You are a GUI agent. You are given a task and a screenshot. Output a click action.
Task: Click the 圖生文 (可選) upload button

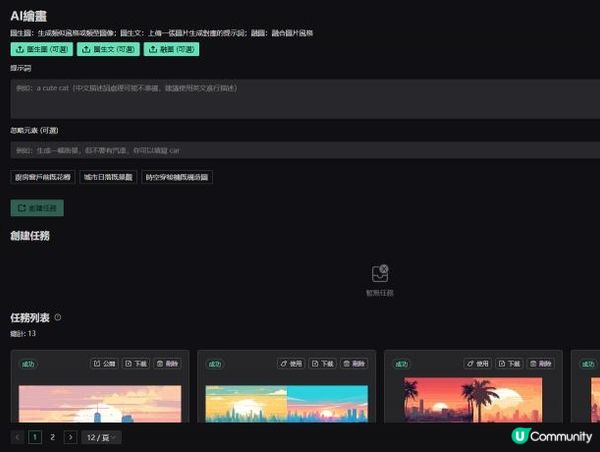[108, 49]
